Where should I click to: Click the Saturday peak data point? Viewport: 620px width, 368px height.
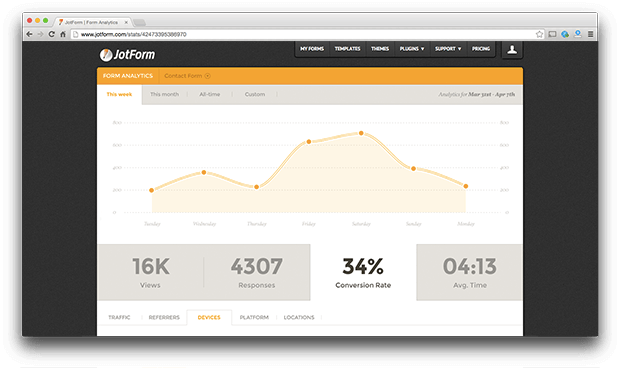click(x=361, y=133)
